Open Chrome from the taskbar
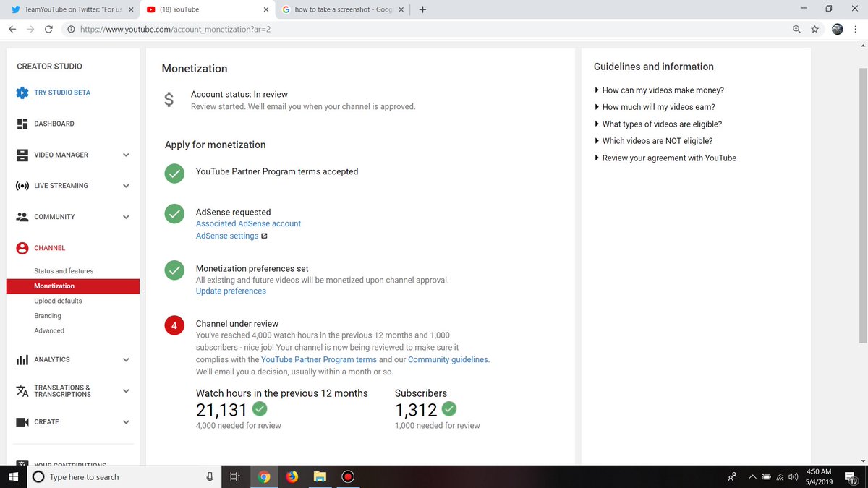Viewport: 868px width, 488px height. click(x=264, y=476)
